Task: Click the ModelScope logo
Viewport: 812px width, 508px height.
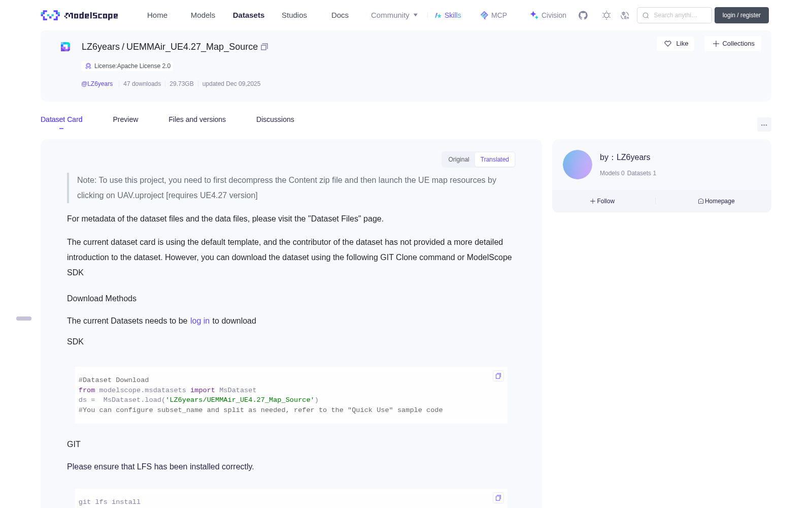Action: click(x=79, y=15)
